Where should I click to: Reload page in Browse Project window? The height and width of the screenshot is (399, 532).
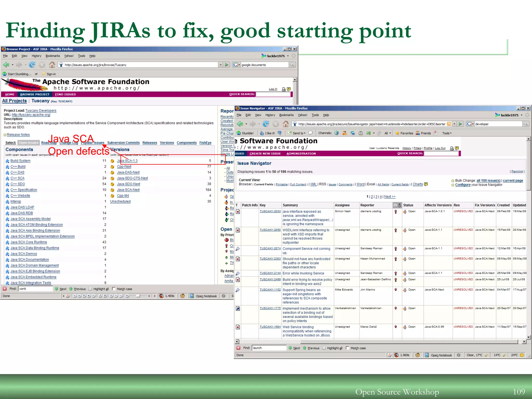pos(32,65)
